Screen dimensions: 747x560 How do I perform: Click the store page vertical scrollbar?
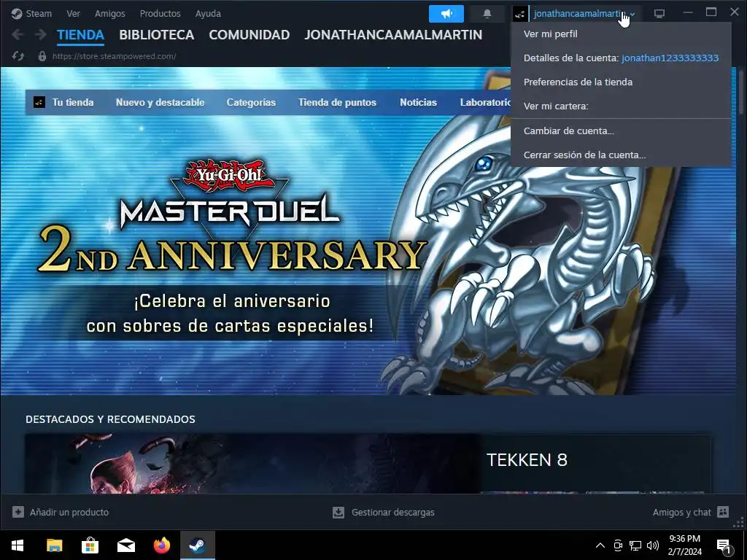tap(740, 91)
